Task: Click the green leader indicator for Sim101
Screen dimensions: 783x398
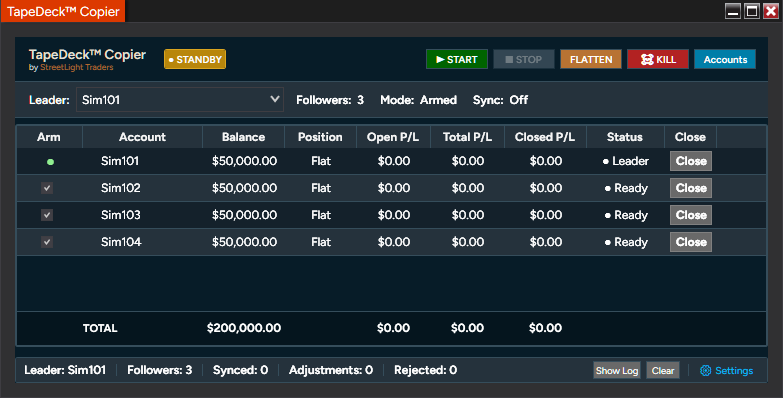Action: 50,162
